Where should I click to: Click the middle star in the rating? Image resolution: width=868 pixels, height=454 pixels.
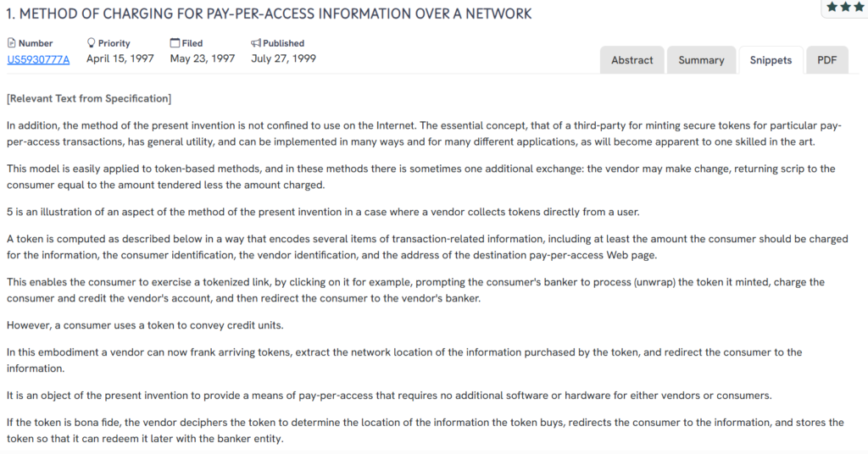[x=846, y=7]
